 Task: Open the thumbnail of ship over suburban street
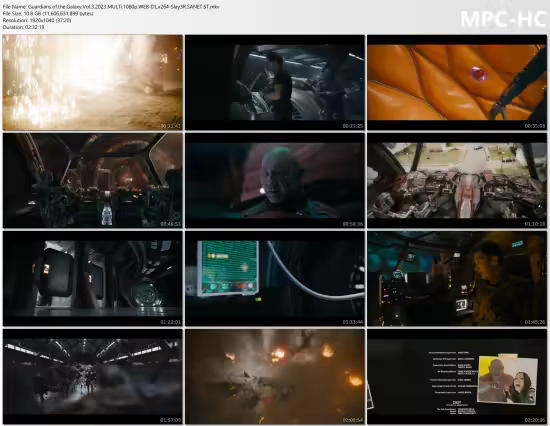[457, 180]
